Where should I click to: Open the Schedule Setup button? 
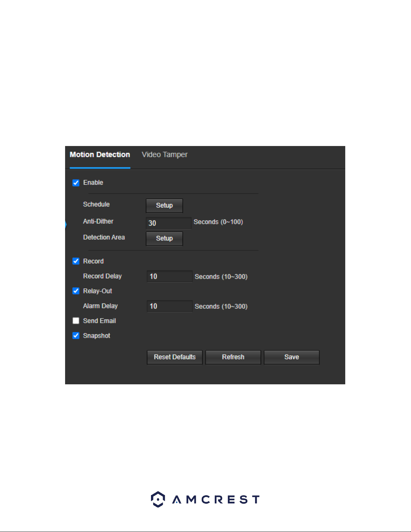[164, 205]
